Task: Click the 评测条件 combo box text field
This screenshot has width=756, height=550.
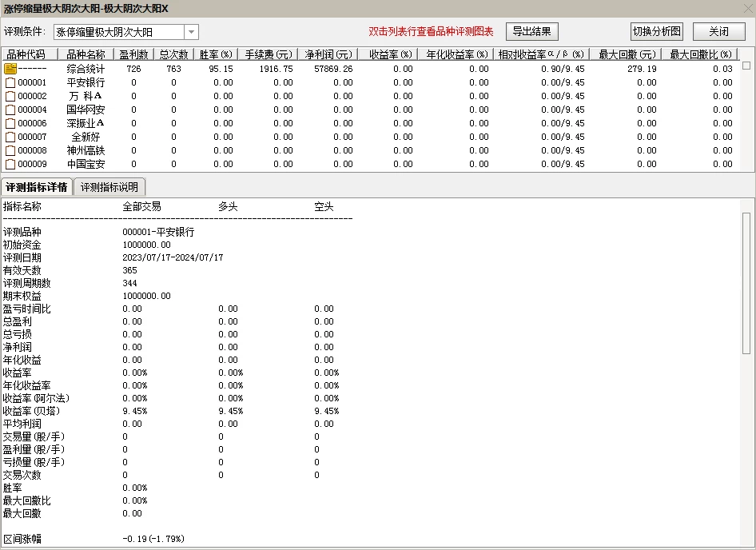Action: coord(118,32)
